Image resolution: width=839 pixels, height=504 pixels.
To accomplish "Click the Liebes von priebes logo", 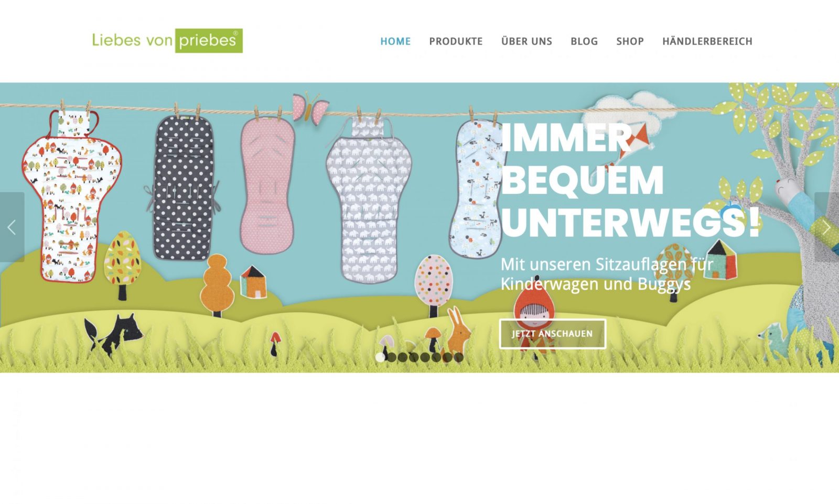I will point(167,41).
